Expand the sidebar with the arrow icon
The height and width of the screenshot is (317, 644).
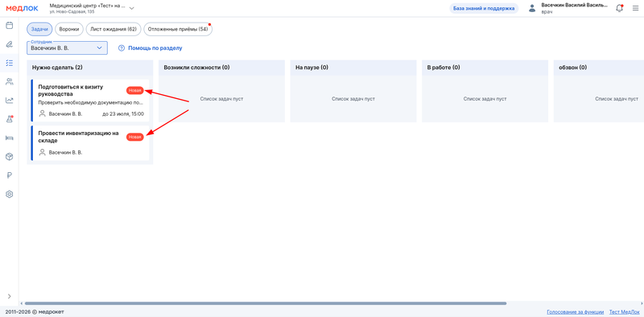[x=9, y=296]
